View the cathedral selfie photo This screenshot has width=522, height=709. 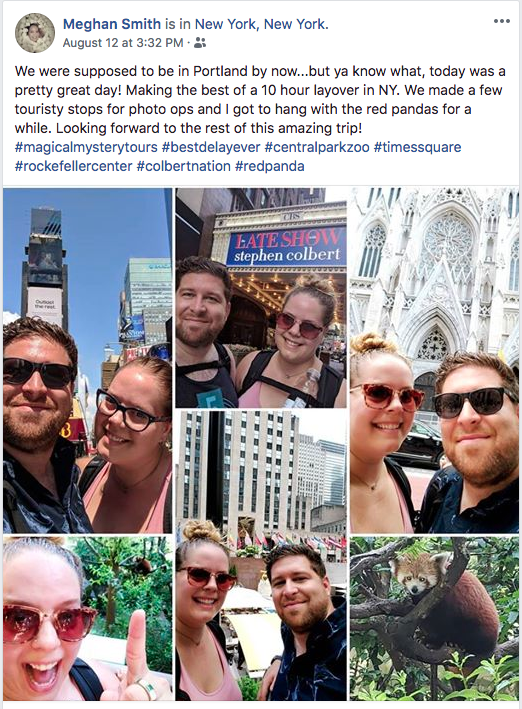coord(434,360)
